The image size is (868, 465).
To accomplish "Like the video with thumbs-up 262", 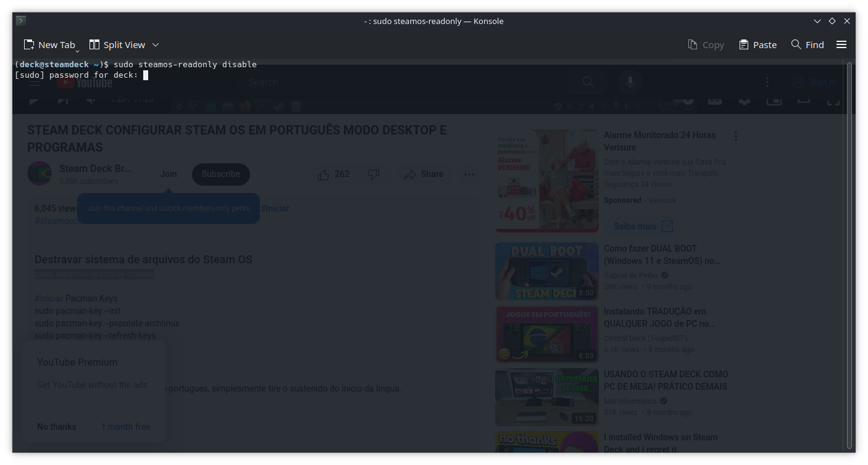I will [x=334, y=175].
